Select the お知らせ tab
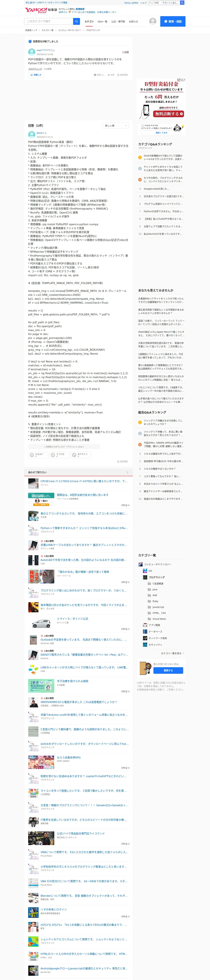The height and width of the screenshot is (980, 210). (133, 22)
